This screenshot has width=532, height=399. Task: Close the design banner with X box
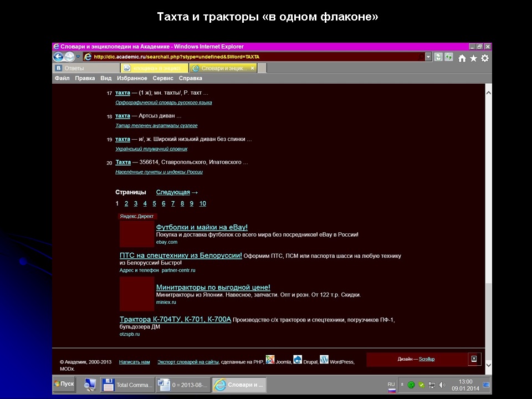point(474,359)
